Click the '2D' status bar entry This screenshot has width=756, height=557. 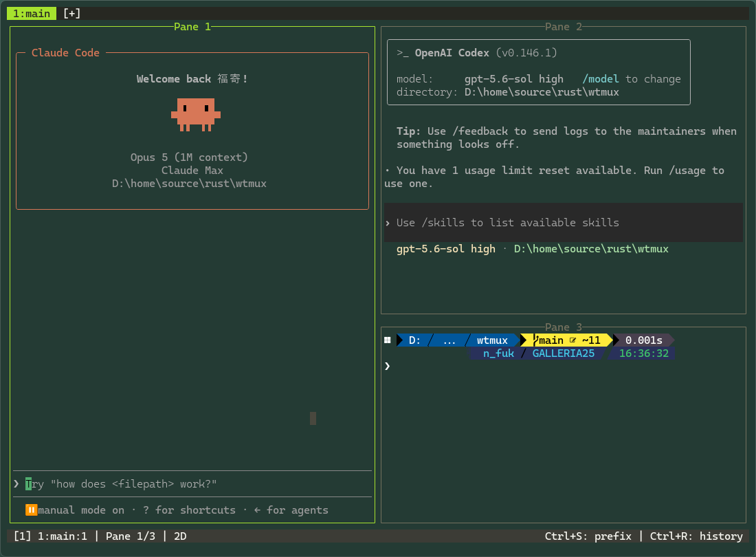pos(180,536)
